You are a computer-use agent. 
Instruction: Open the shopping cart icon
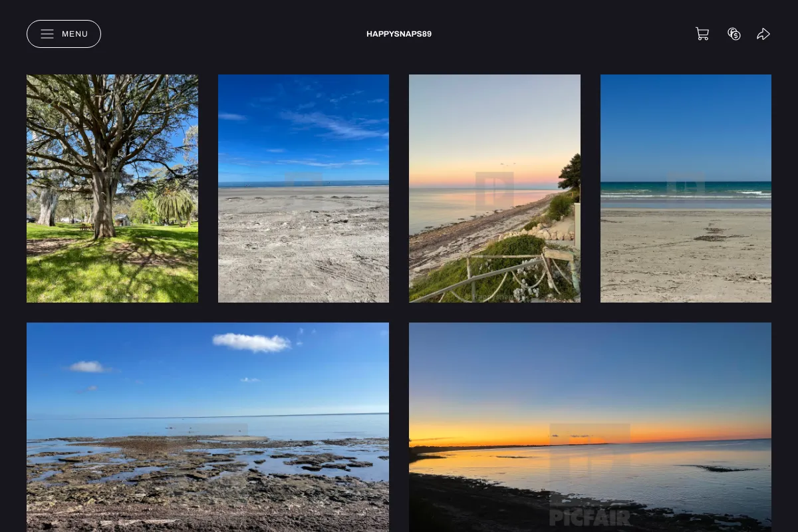coord(702,34)
